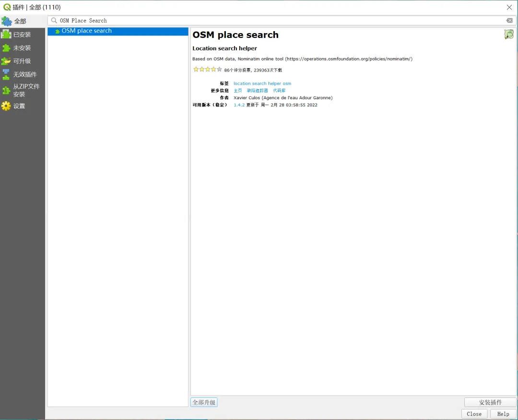
Task: Click the OSM place search heading
Action: [235, 35]
